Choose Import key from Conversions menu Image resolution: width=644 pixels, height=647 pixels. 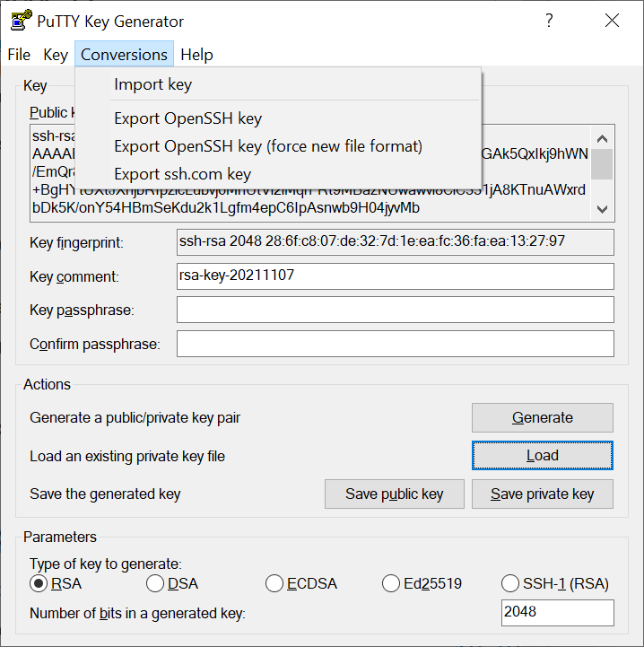[x=152, y=84]
